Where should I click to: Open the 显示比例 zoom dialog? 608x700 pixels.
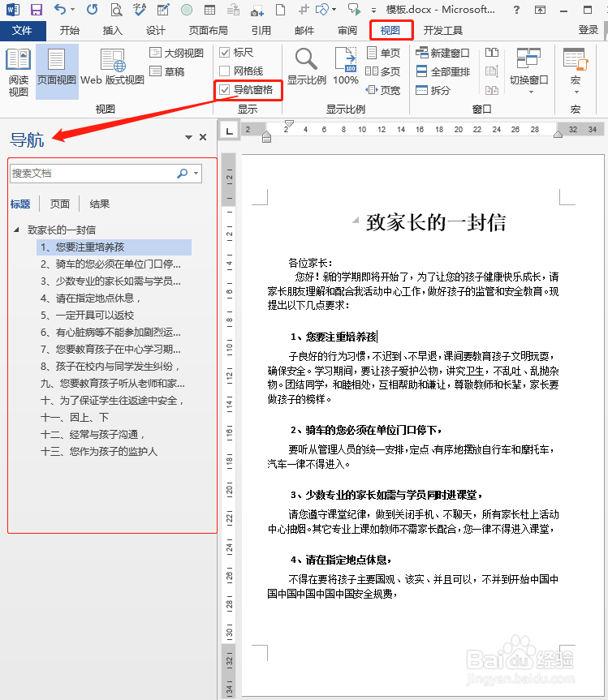click(x=307, y=67)
